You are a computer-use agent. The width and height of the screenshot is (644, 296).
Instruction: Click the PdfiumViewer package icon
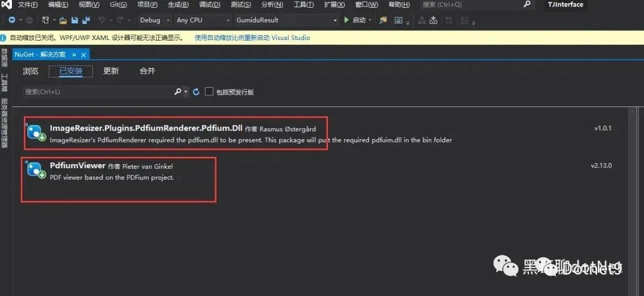pos(36,169)
